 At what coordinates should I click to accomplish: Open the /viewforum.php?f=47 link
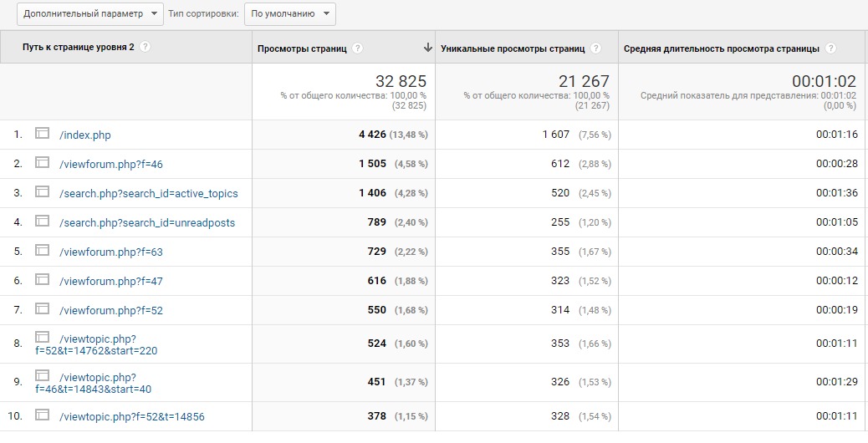click(110, 281)
